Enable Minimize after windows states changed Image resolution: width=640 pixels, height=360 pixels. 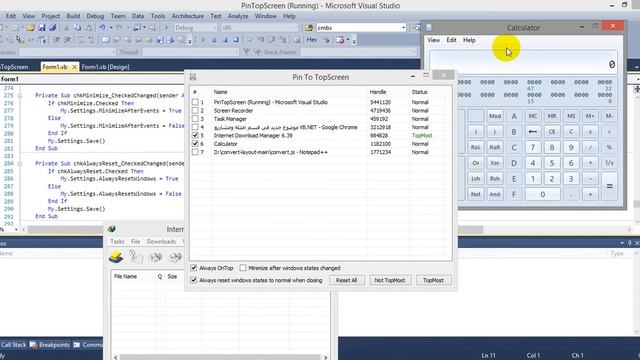tap(243, 268)
